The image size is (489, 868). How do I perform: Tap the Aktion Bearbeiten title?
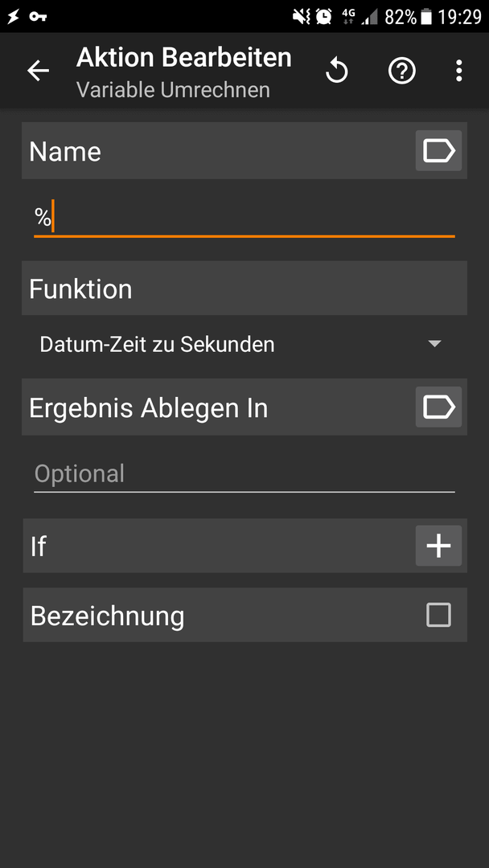tap(184, 58)
